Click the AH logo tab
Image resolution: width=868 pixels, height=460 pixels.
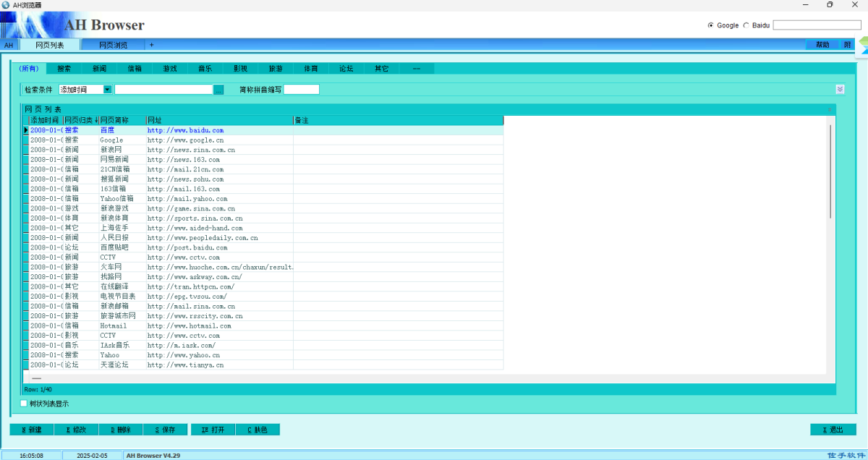[9, 45]
